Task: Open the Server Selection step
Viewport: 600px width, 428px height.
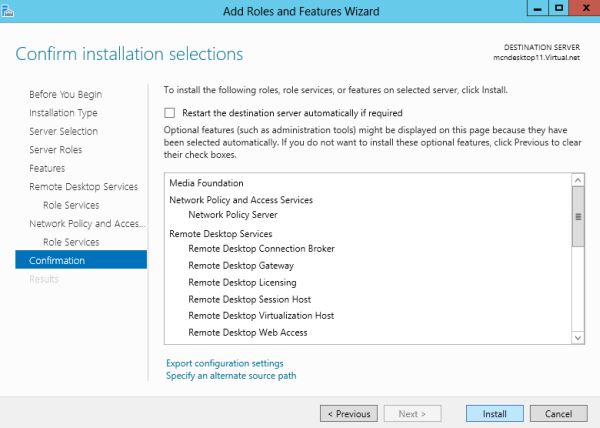Action: [x=63, y=131]
